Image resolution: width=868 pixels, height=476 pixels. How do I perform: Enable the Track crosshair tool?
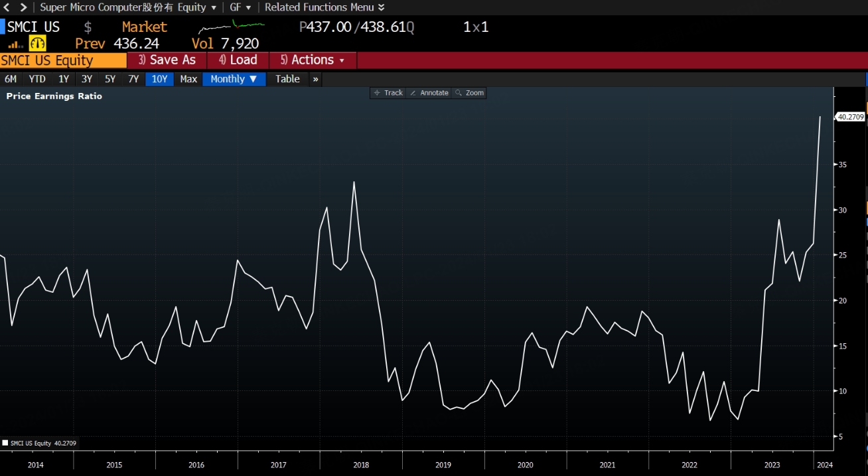tap(388, 93)
